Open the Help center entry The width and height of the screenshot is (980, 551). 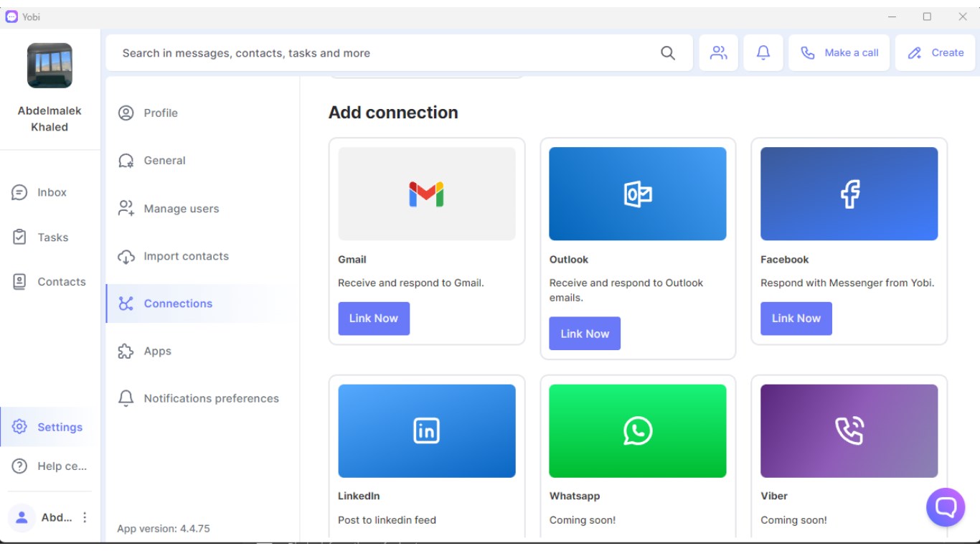click(x=50, y=466)
